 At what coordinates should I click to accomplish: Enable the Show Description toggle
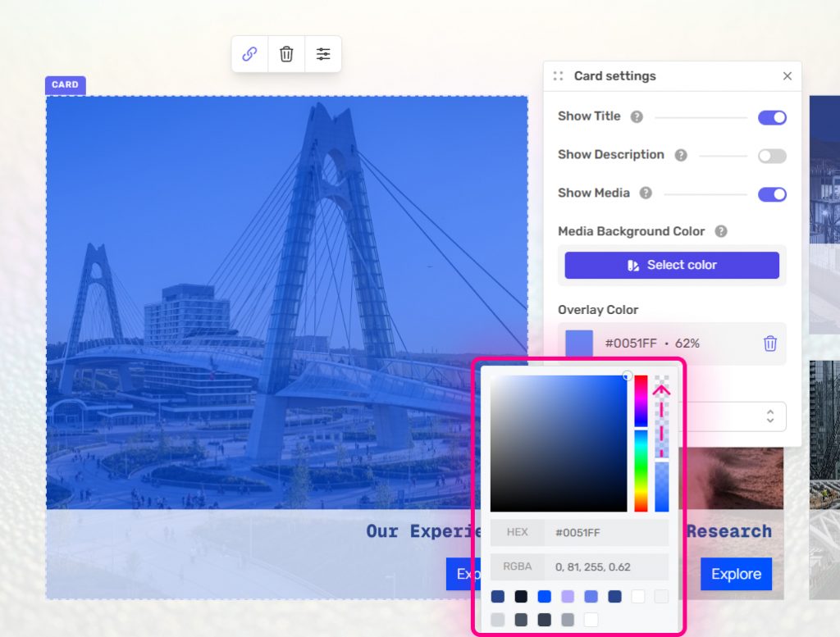pos(771,156)
